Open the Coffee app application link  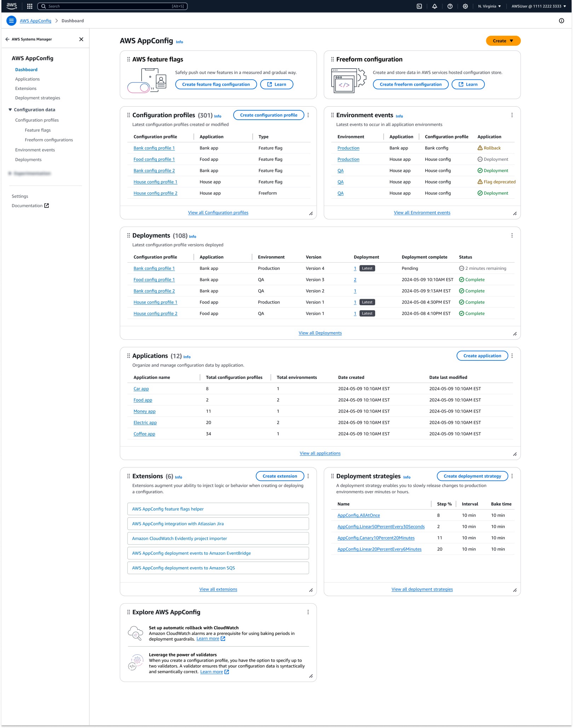pyautogui.click(x=144, y=434)
